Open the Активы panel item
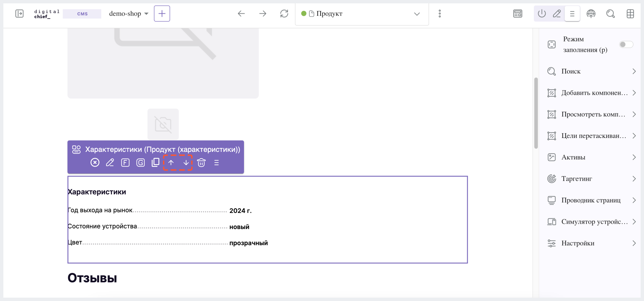 (x=591, y=157)
